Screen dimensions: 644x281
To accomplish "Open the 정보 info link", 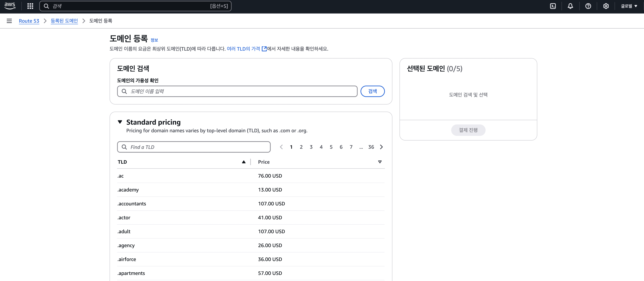I will tap(154, 40).
